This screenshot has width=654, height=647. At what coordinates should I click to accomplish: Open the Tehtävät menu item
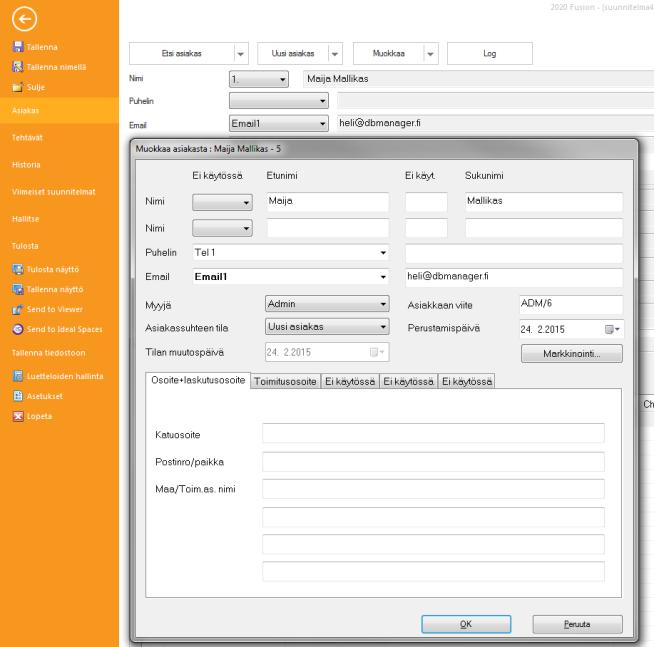[x=27, y=138]
